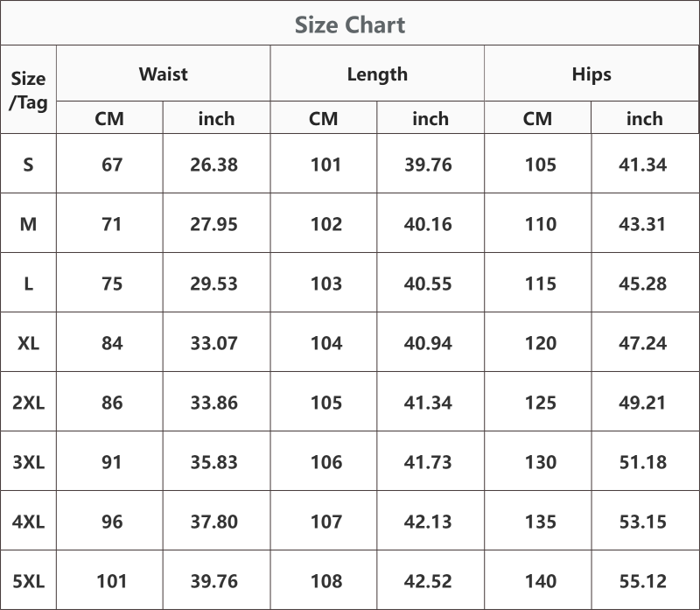Select the Waist column header
This screenshot has height=610, width=700.
pyautogui.click(x=164, y=74)
